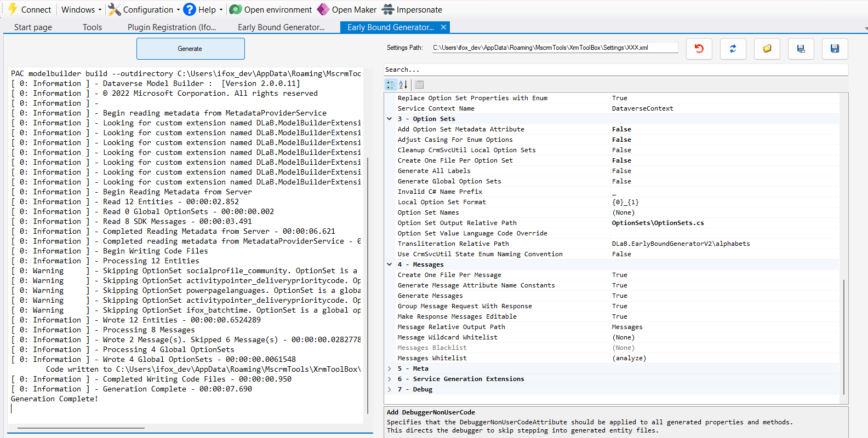
Task: Go to the Start page tab
Action: pyautogui.click(x=33, y=27)
